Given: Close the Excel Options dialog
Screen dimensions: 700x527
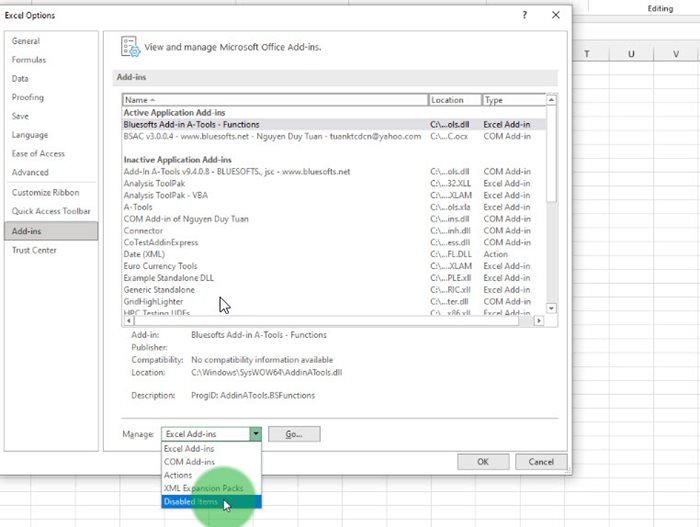Looking at the screenshot, I should point(556,15).
